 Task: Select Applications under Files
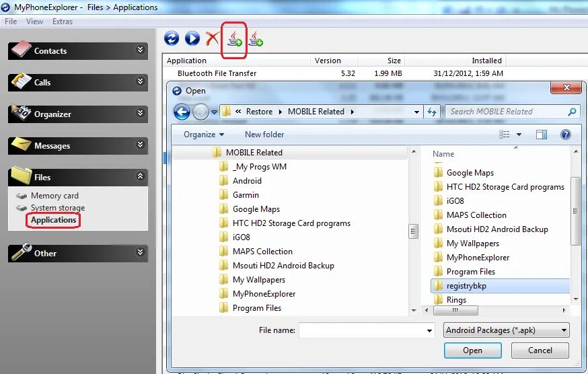click(53, 220)
